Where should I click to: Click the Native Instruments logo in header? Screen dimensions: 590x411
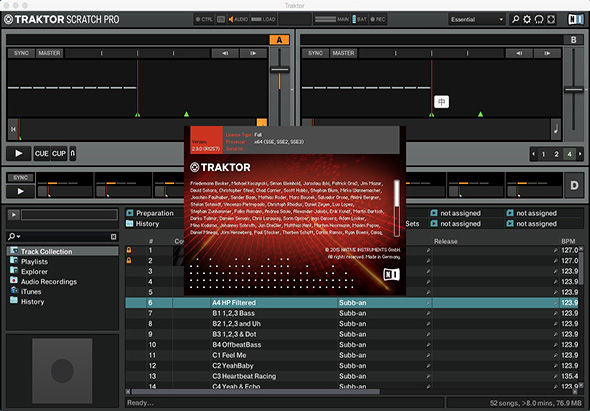576,19
